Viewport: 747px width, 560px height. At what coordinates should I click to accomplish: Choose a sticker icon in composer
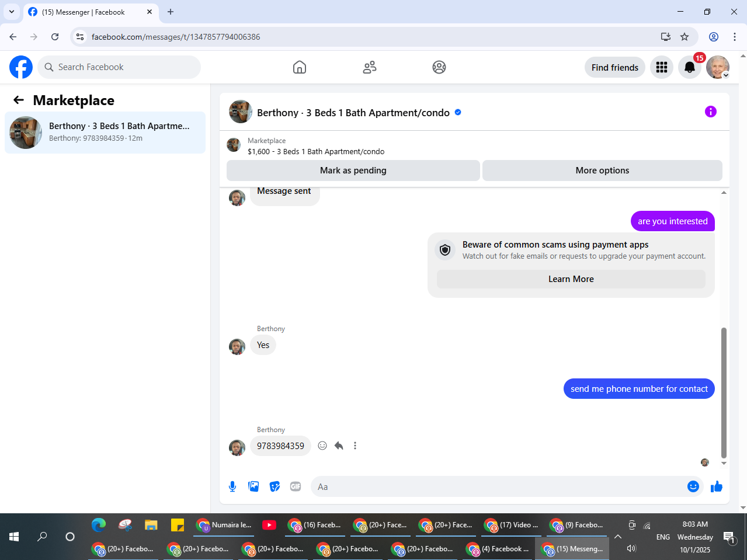coord(275,486)
